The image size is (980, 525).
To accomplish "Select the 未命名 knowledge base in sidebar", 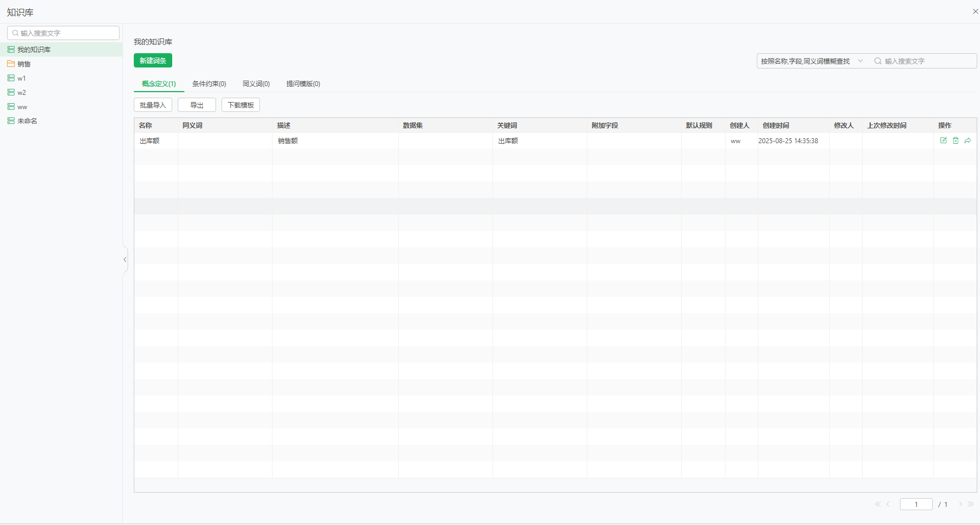I will click(x=27, y=121).
